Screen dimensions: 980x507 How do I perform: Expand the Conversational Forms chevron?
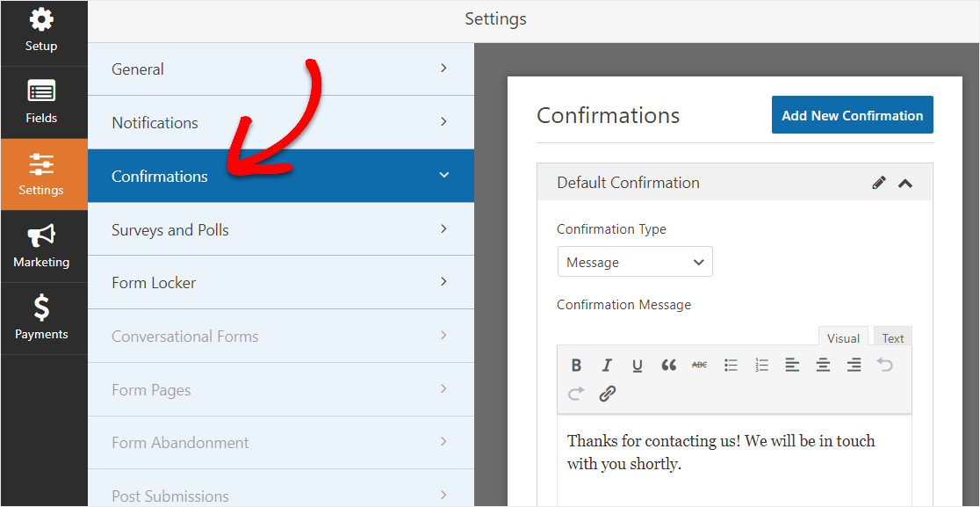tap(443, 335)
